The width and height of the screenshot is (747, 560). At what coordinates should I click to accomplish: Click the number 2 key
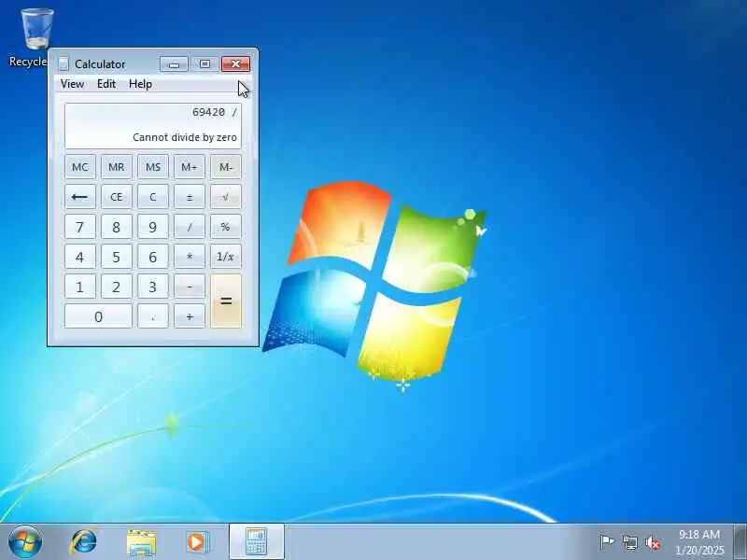116,287
